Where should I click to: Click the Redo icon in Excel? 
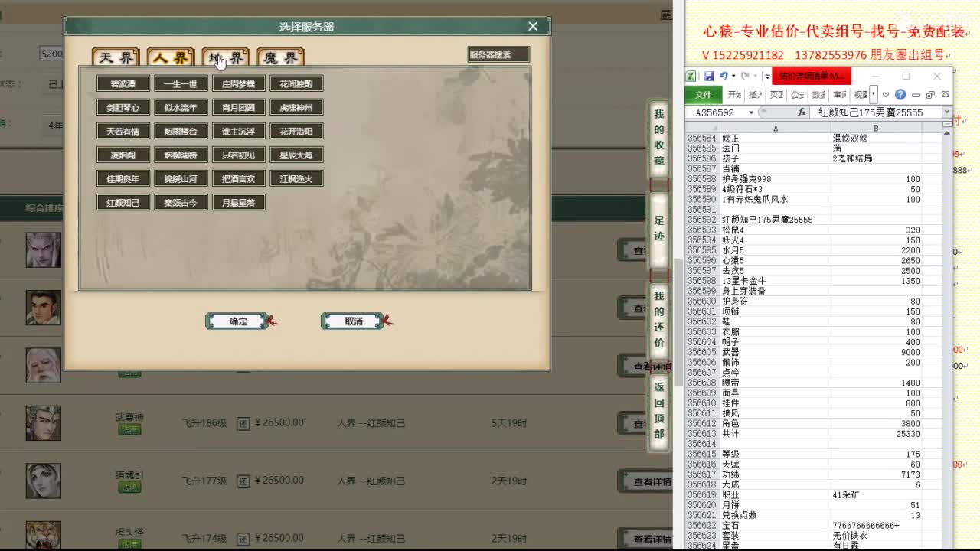(x=744, y=77)
